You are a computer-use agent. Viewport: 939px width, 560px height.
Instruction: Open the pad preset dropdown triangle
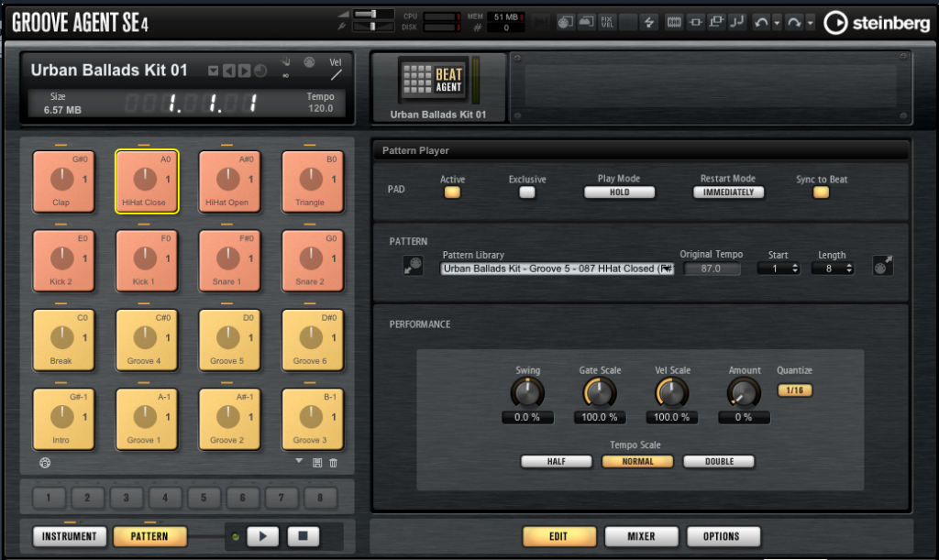299,461
